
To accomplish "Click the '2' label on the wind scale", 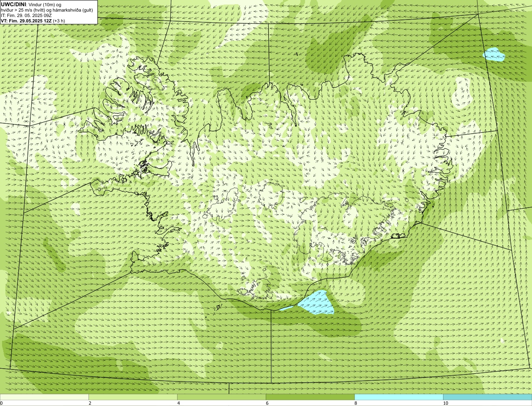I will click(90, 403).
